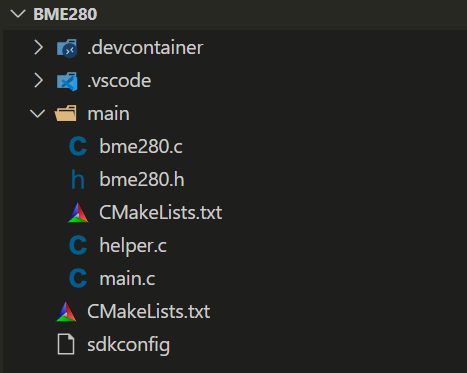
Task: Expand the .vscode folder chevron
Action: click(39, 81)
